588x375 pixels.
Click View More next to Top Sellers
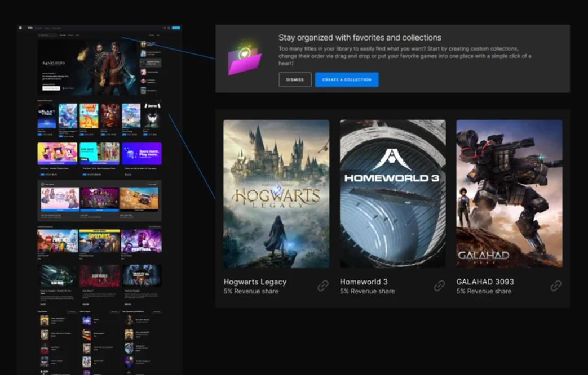point(72,311)
